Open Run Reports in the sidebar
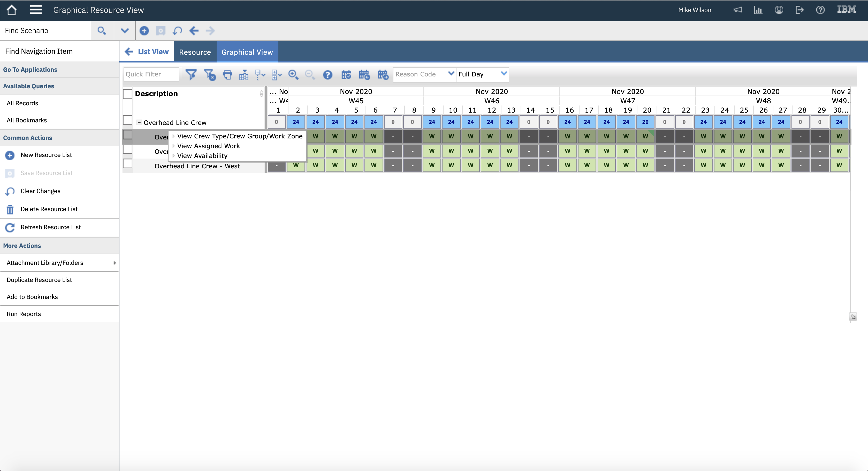 (x=24, y=313)
